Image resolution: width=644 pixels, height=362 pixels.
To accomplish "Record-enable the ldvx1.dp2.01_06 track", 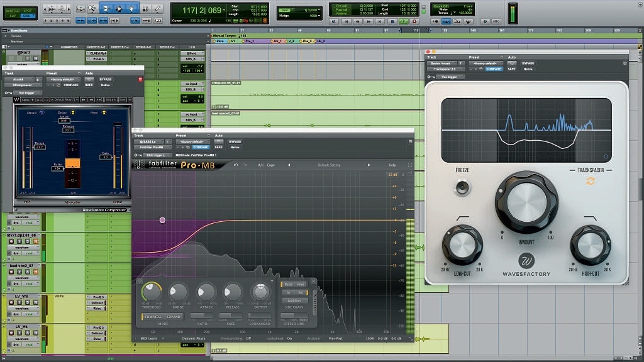I will coord(11,241).
